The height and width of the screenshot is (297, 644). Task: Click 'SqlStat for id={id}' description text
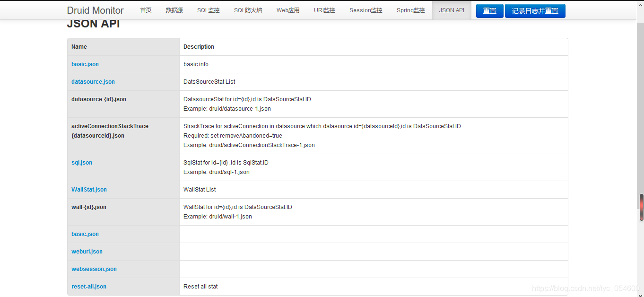pyautogui.click(x=226, y=163)
